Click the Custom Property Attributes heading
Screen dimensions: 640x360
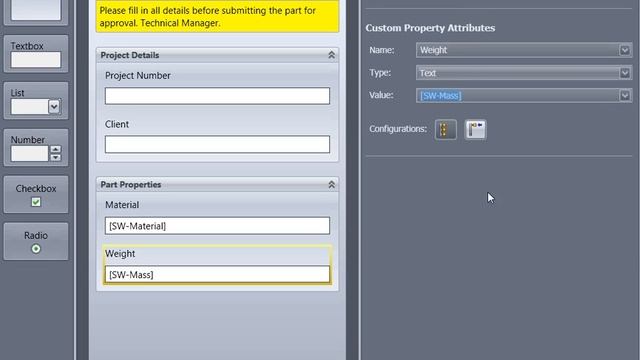click(430, 28)
